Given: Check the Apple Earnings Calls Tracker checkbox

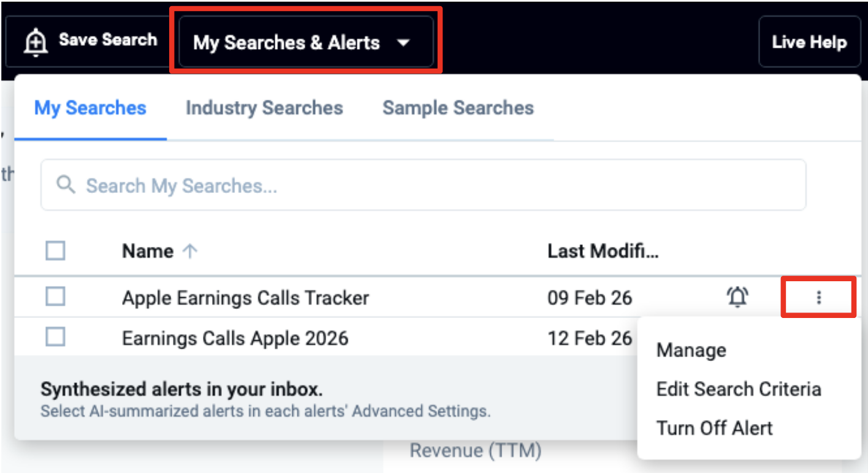Looking at the screenshot, I should point(55,297).
